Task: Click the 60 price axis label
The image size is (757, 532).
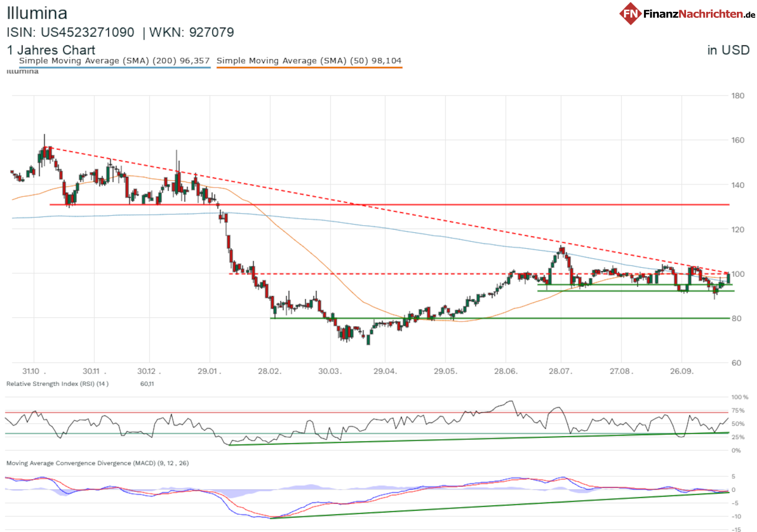Action: tap(737, 362)
